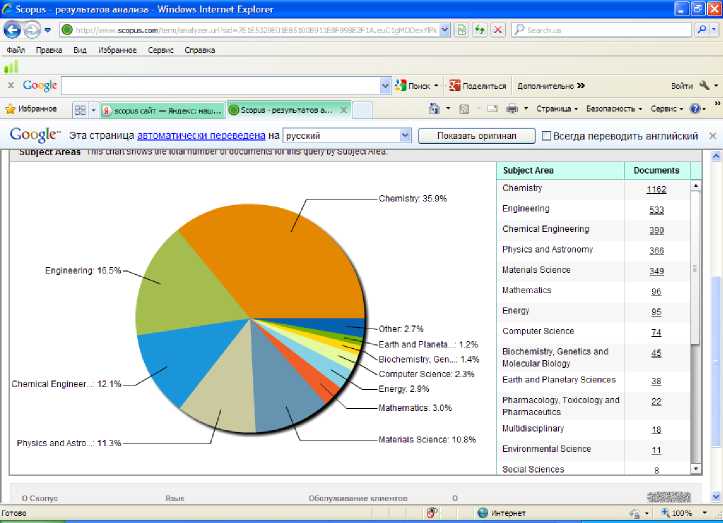
Task: Click the Subject Area column header
Action: [560, 171]
